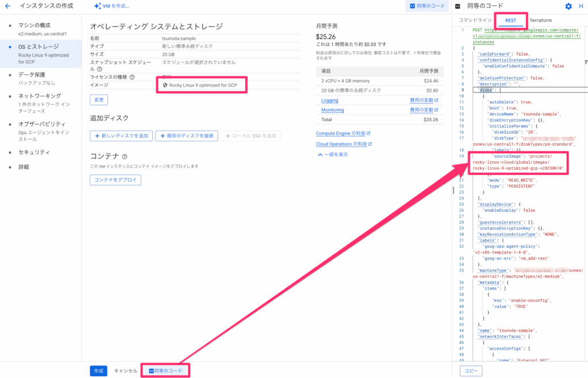Click the コピー button in code panel

point(471,371)
